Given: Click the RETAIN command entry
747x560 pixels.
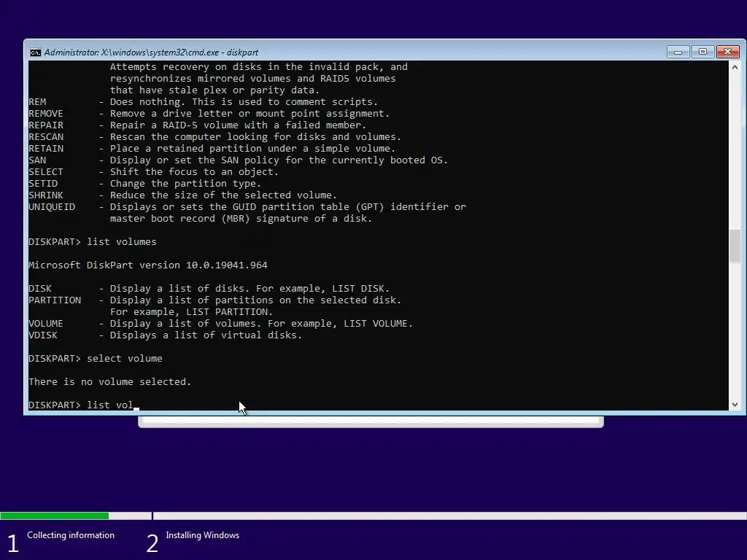Looking at the screenshot, I should 212,148.
